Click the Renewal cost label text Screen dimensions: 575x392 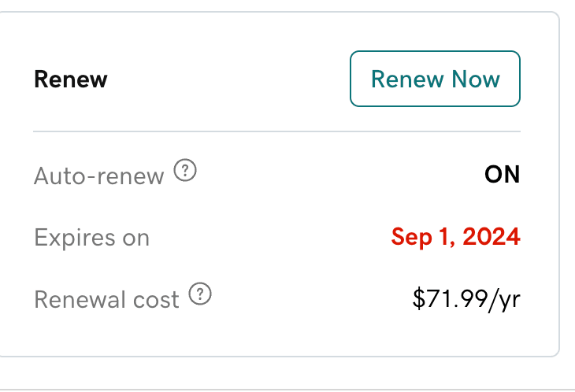click(x=106, y=299)
